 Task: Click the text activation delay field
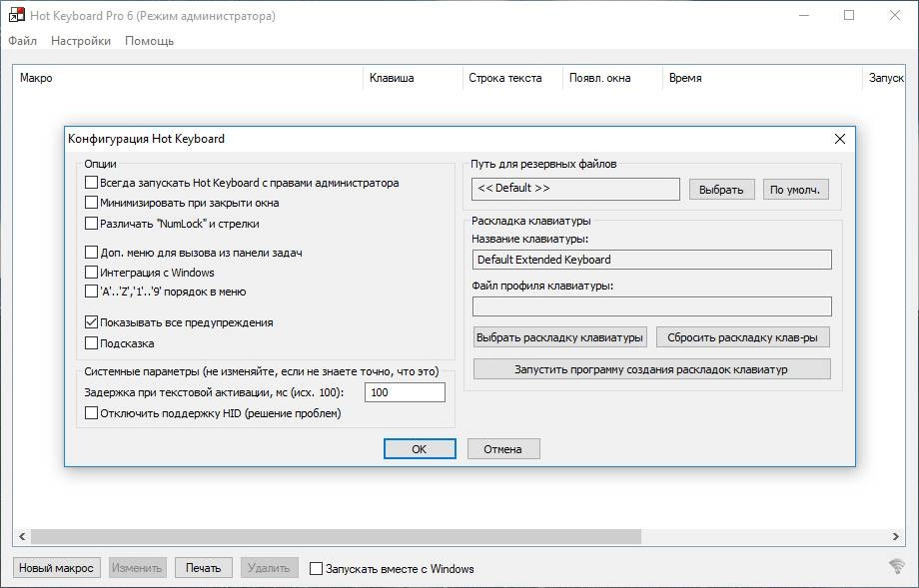coord(405,392)
